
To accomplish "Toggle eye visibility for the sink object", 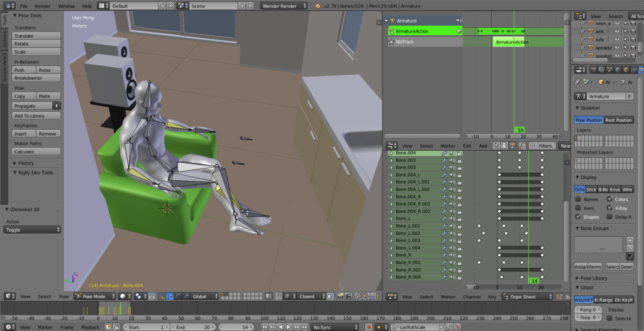I will (617, 31).
